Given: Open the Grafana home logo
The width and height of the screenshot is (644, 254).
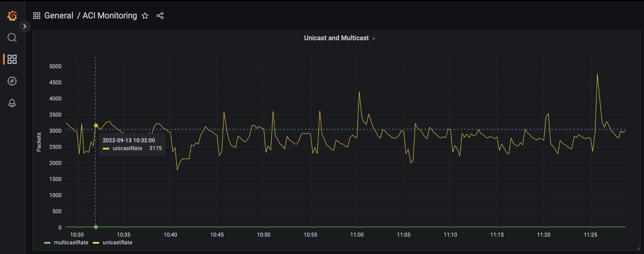Looking at the screenshot, I should coord(12,15).
